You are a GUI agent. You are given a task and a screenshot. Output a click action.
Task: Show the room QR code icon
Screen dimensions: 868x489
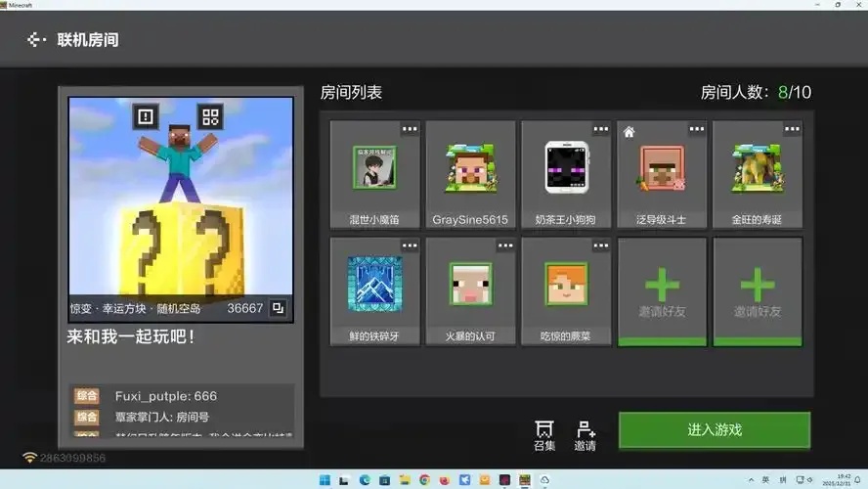[210, 116]
